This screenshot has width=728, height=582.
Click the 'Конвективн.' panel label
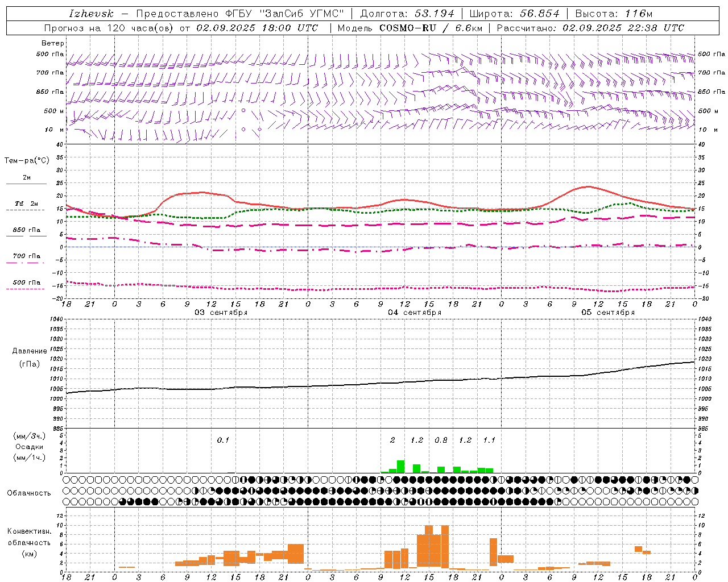pyautogui.click(x=29, y=531)
